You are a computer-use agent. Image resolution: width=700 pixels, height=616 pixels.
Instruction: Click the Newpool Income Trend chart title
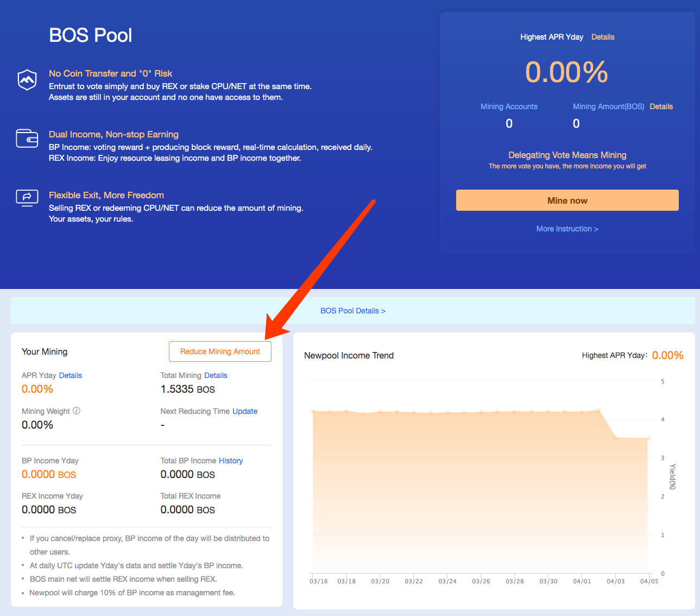click(349, 355)
